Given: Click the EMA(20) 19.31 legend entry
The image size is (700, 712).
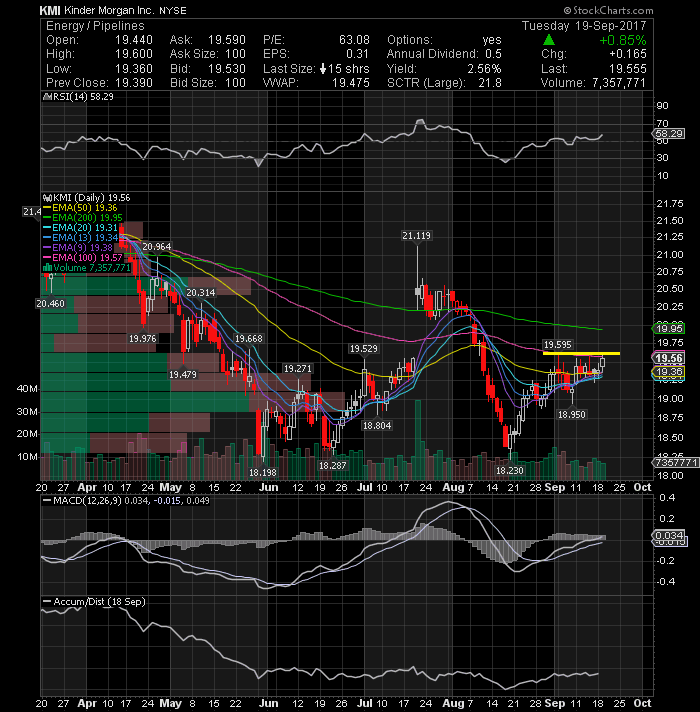Looking at the screenshot, I should tap(85, 227).
